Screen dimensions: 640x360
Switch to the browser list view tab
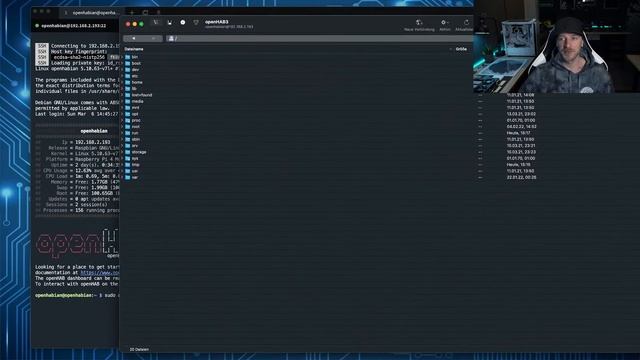(x=156, y=22)
